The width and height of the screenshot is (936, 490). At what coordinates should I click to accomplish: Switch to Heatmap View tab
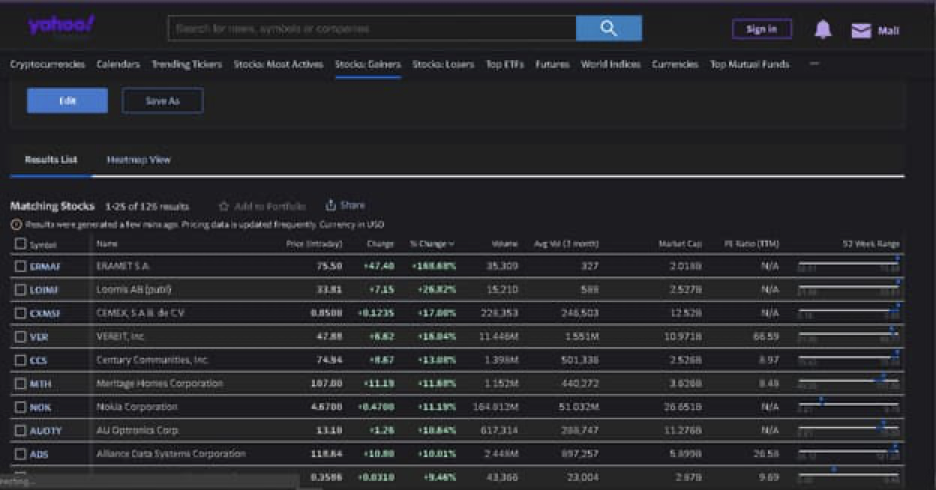pyautogui.click(x=138, y=159)
